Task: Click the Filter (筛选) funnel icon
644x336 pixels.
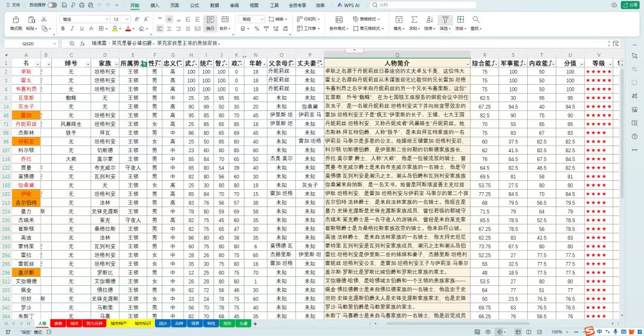Action: pos(445,20)
